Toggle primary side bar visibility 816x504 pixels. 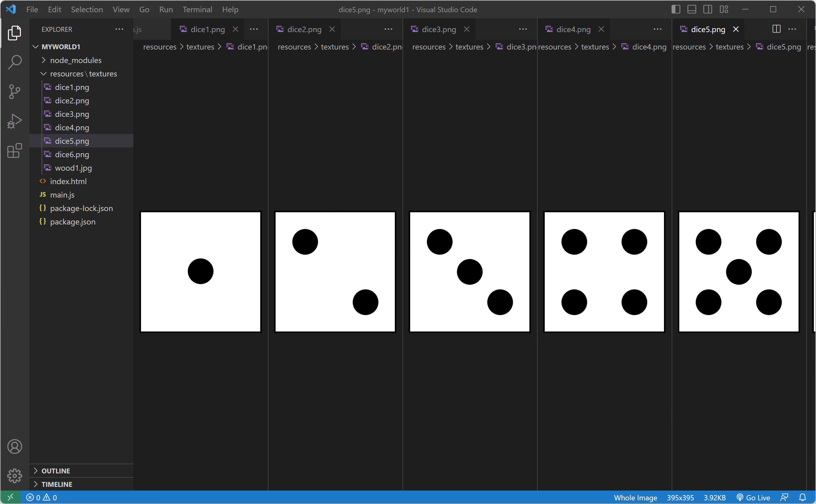point(675,9)
